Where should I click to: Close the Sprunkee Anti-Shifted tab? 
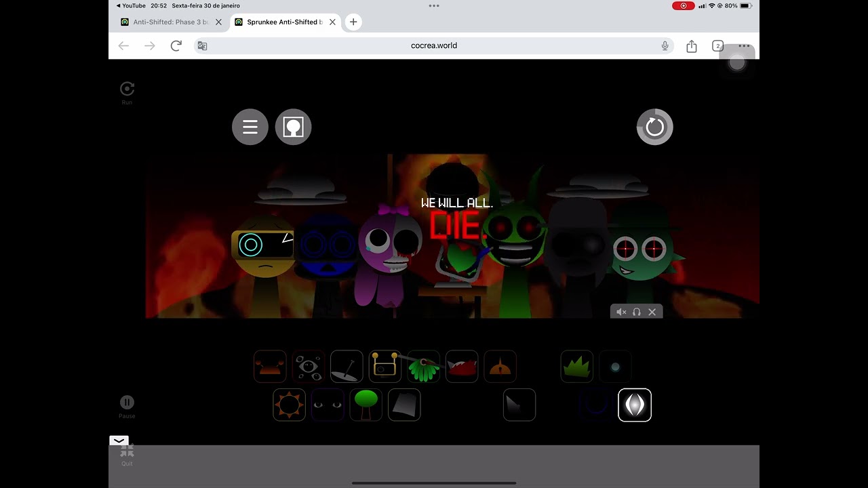(332, 22)
